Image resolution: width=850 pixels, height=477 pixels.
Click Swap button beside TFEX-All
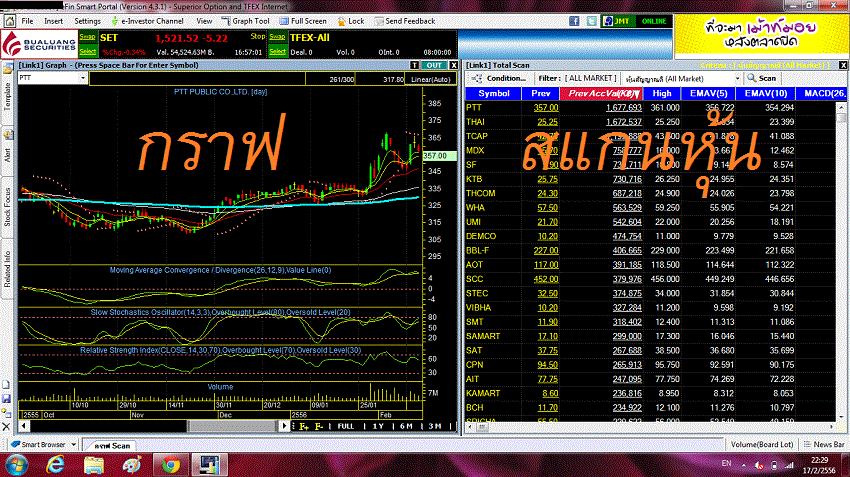click(277, 37)
